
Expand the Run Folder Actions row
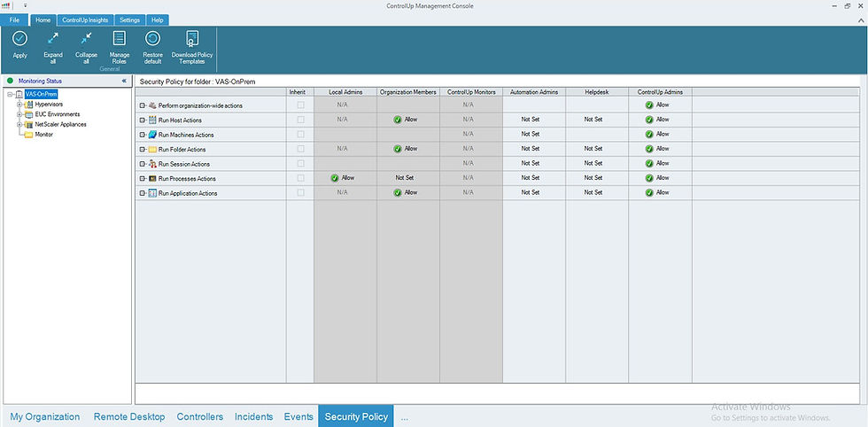143,150
